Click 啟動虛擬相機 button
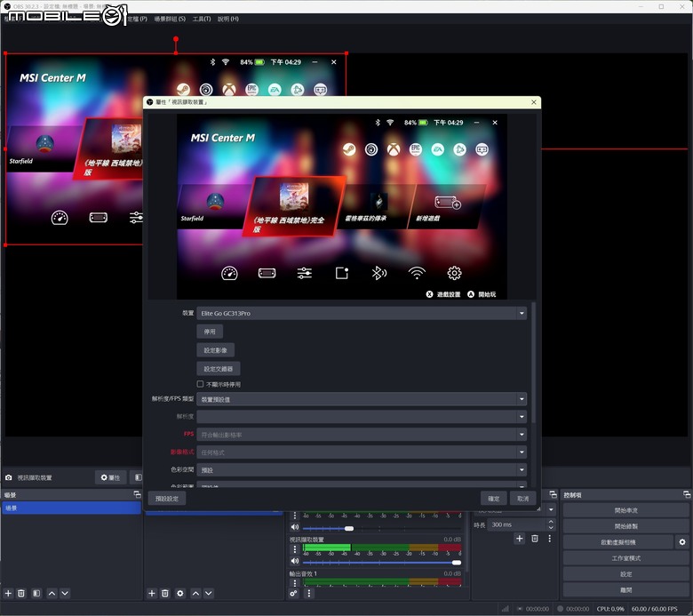The width and height of the screenshot is (693, 616). [x=617, y=542]
